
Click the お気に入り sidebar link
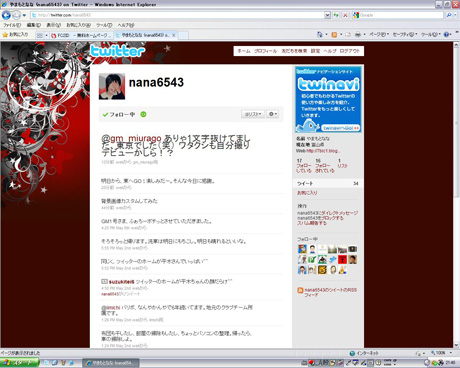pos(307,193)
